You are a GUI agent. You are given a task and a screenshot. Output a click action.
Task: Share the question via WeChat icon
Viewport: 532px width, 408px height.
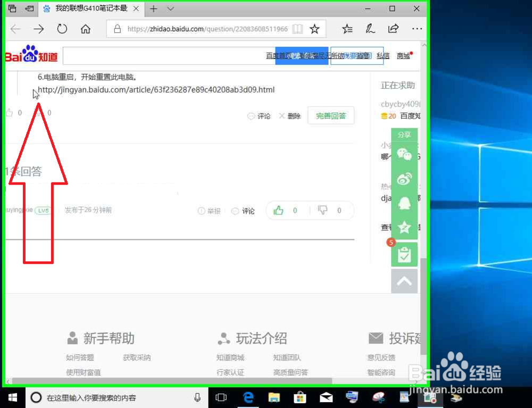[x=404, y=155]
